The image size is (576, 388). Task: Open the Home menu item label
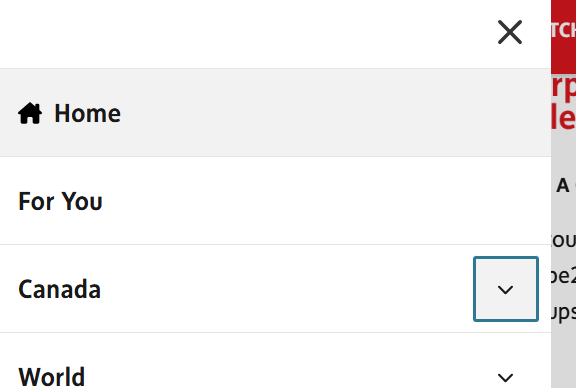click(x=87, y=113)
